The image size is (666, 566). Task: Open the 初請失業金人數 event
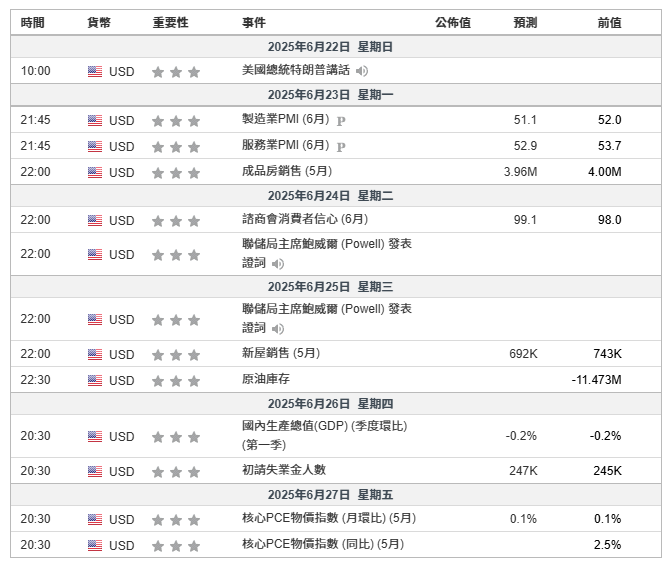[x=284, y=470]
